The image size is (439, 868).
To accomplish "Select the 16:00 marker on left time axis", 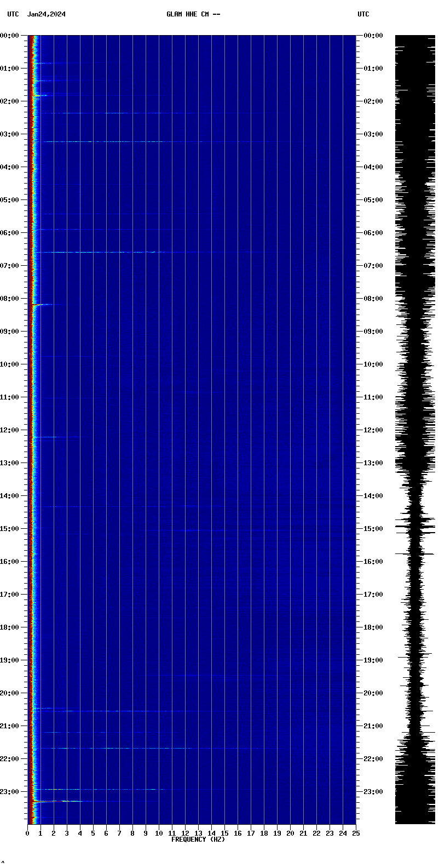I will (x=10, y=562).
